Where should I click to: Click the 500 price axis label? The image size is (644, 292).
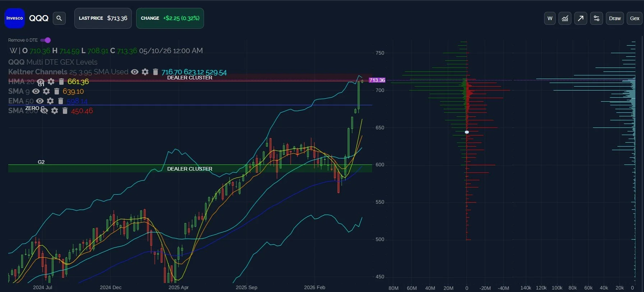click(380, 239)
